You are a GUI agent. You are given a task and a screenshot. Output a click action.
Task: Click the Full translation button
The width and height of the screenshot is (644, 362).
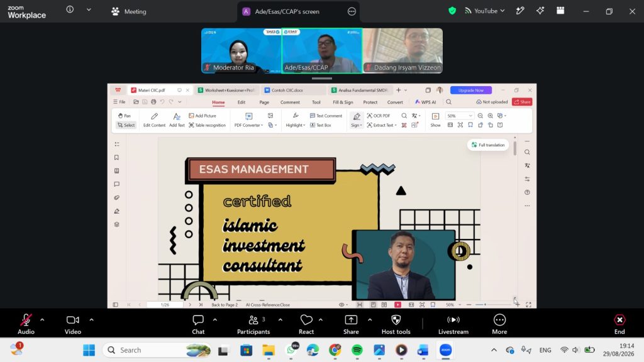[x=488, y=145]
